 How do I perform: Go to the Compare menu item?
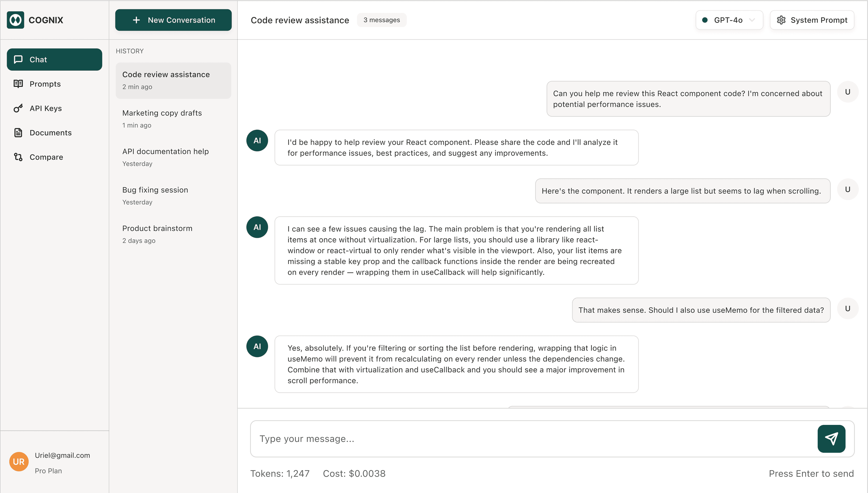coord(46,157)
